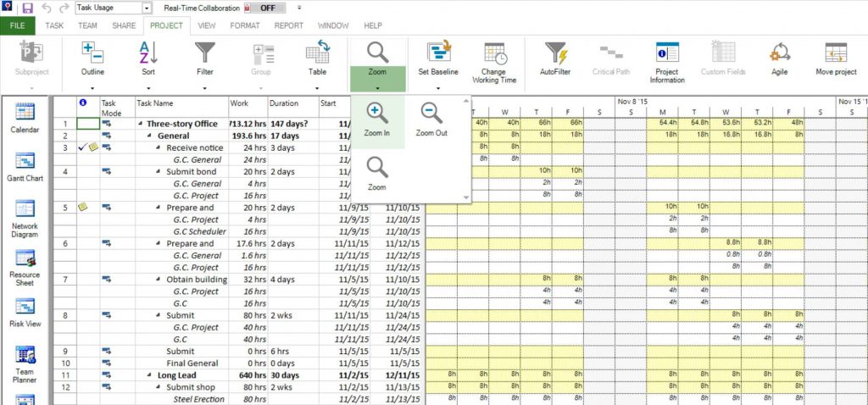Open Team Planner view in sidebar
Viewport: 868px width, 405px height.
(25, 364)
